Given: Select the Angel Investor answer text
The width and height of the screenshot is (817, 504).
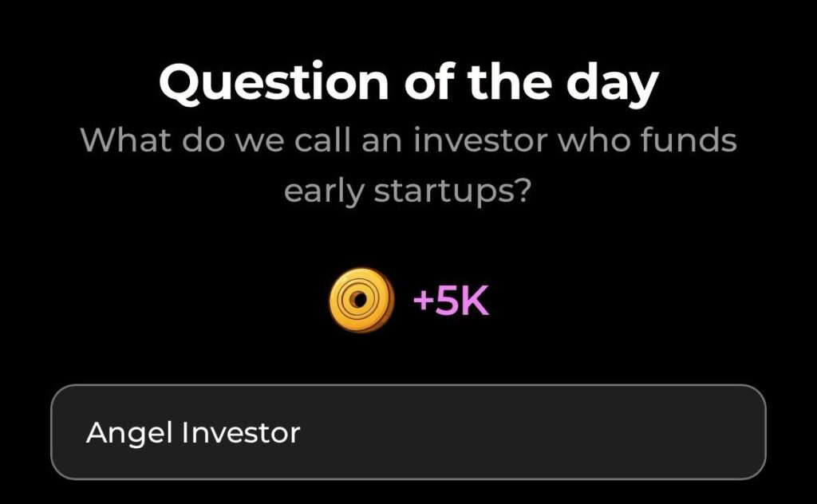Looking at the screenshot, I should pos(195,431).
